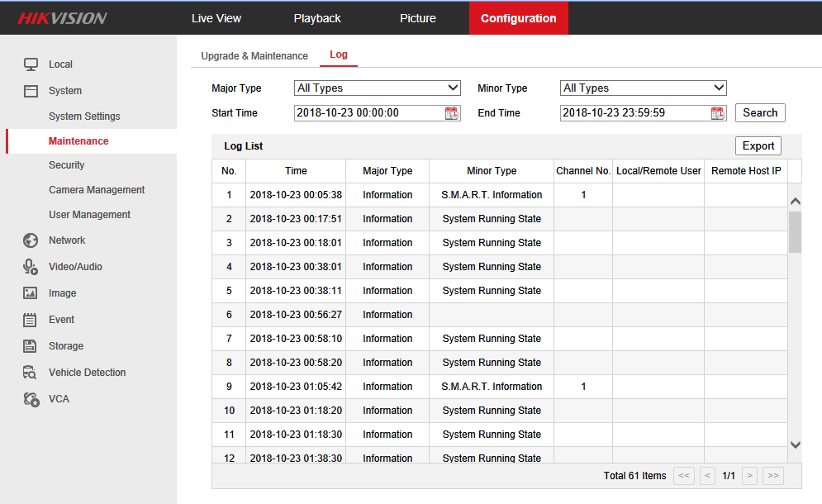This screenshot has width=822, height=504.
Task: Click the VCA icon in sidebar
Action: (31, 399)
